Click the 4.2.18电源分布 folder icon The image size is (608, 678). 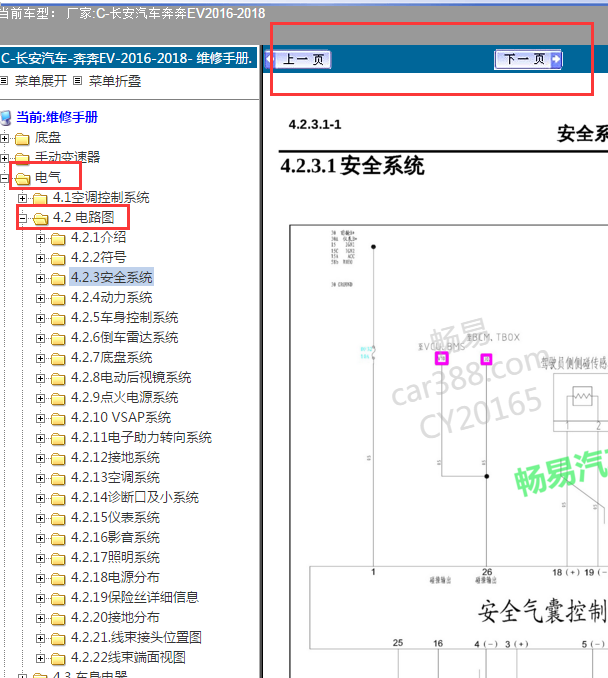click(58, 579)
